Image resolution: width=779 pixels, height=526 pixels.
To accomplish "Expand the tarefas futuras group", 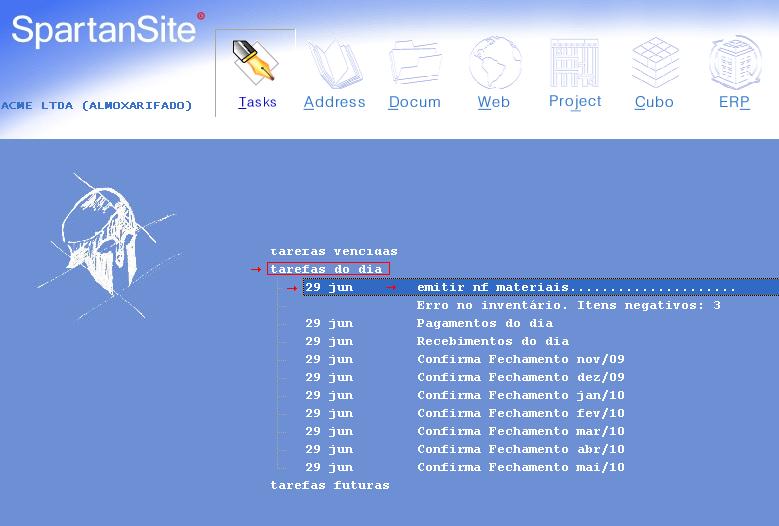I will (x=329, y=485).
